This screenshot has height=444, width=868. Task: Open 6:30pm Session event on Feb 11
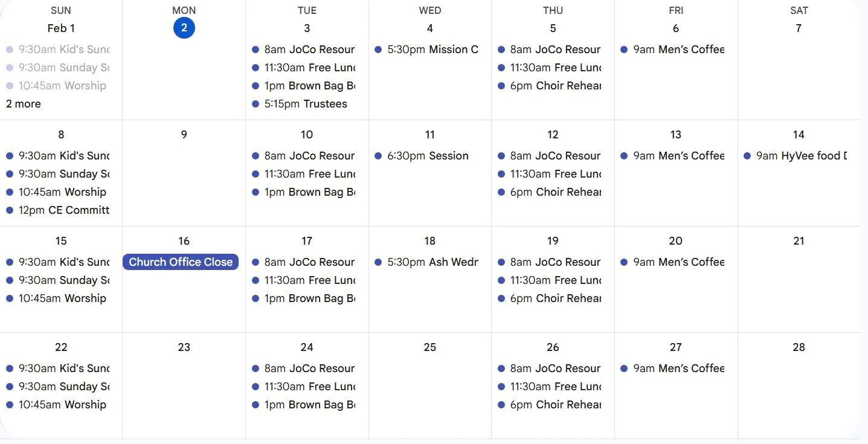(428, 156)
